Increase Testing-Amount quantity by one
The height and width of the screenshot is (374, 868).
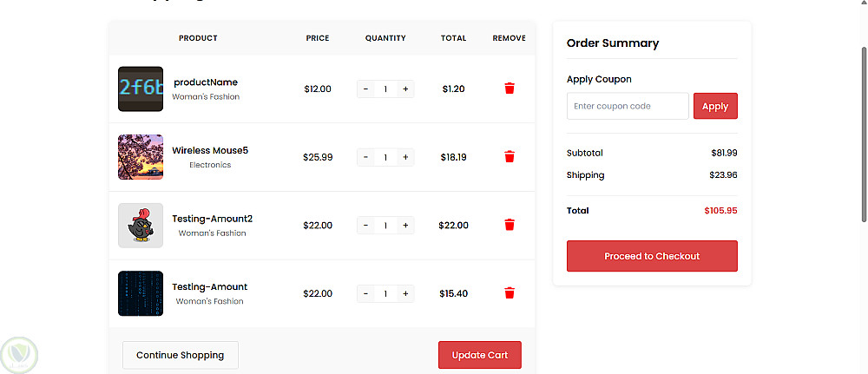coord(405,293)
